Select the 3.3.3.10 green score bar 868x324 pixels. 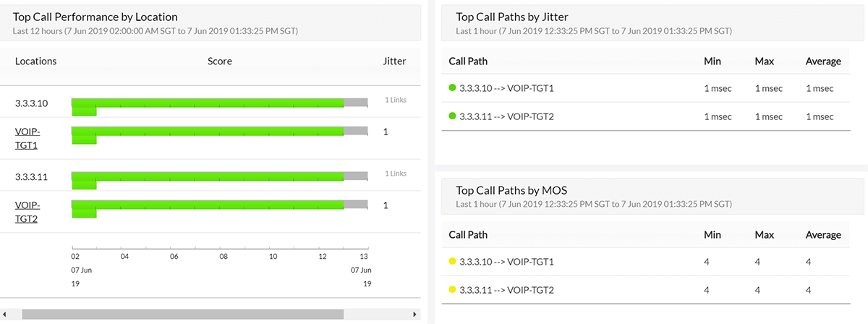(208, 103)
